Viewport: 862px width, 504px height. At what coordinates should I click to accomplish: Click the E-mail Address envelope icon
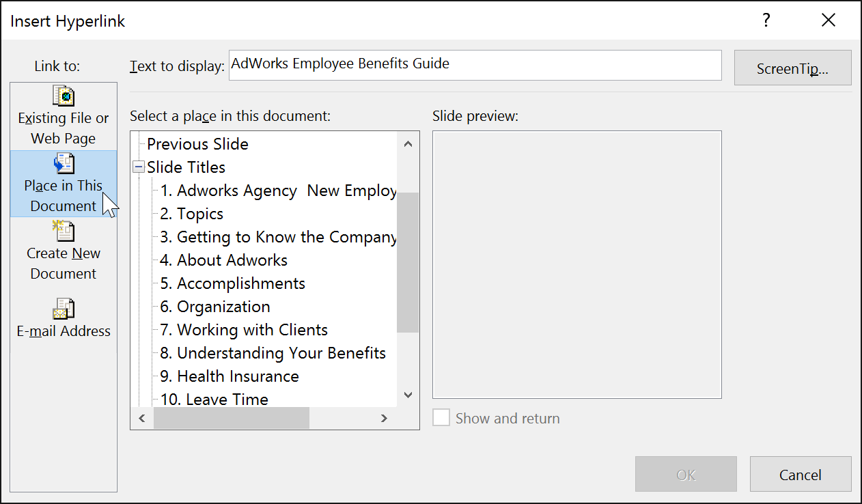coord(63,309)
